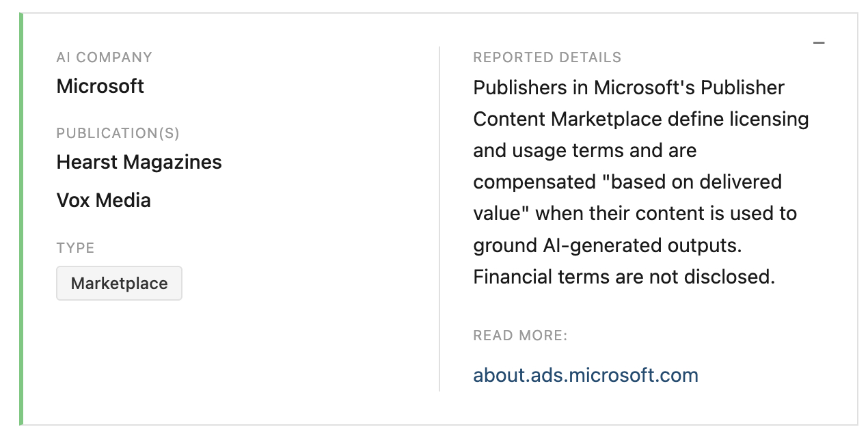Click the phrase "ground AI-generated outputs"
The height and width of the screenshot is (440, 868).
(606, 245)
